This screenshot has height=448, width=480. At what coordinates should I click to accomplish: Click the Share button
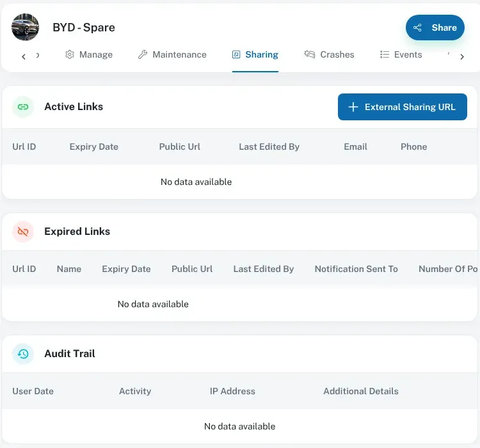[x=435, y=28]
